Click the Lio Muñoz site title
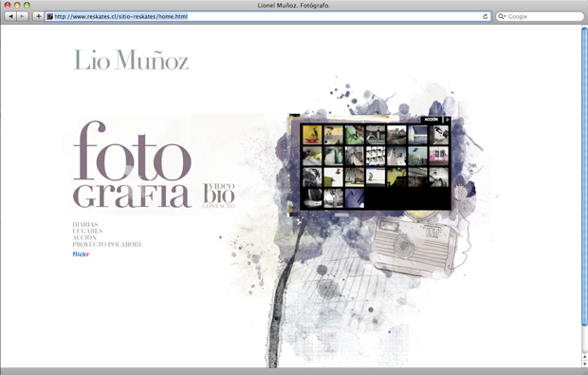588x375 pixels. coord(131,60)
